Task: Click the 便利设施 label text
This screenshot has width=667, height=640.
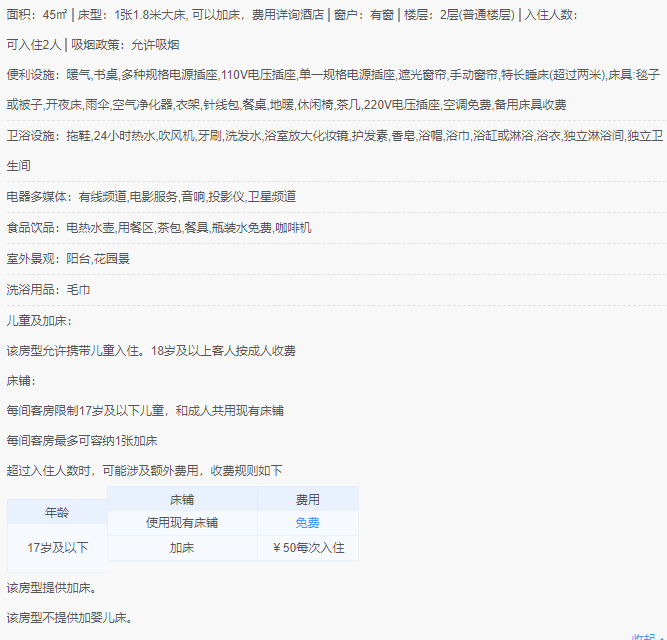Action: 31,75
